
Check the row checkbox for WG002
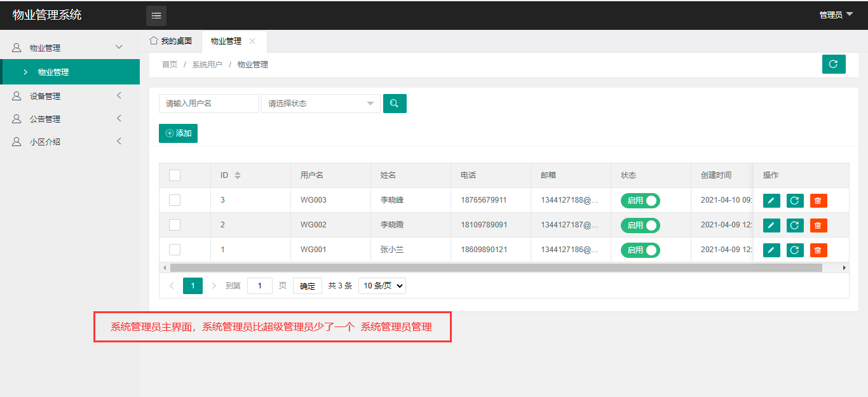(175, 225)
